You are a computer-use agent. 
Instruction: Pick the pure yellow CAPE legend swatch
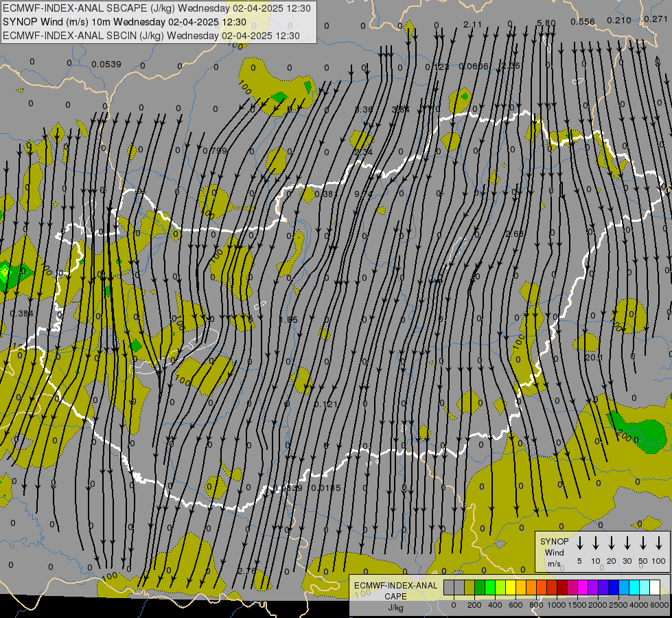click(x=511, y=587)
